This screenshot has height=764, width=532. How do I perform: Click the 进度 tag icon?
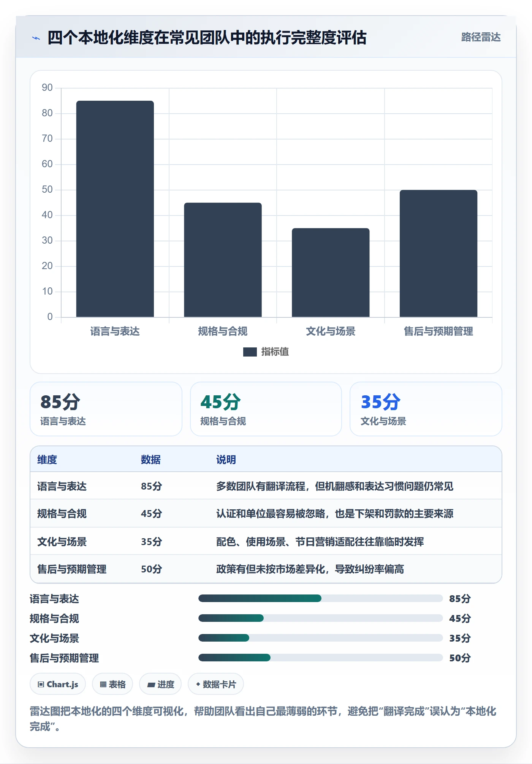151,685
